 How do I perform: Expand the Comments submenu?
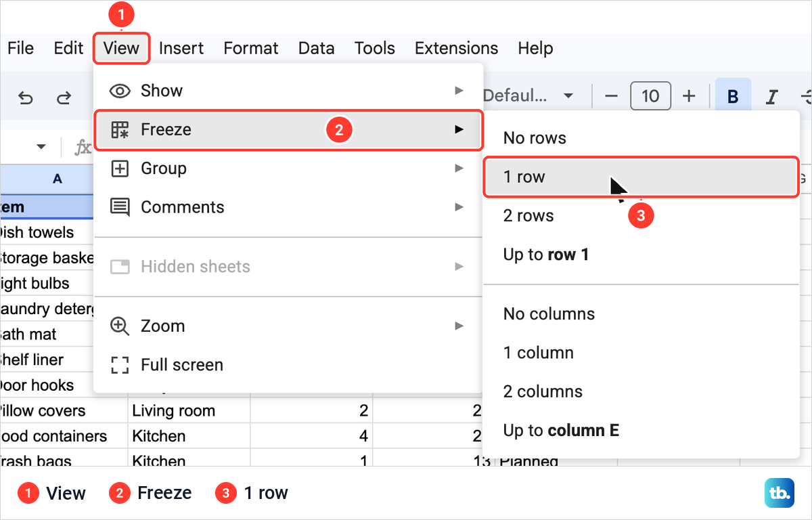click(x=288, y=207)
